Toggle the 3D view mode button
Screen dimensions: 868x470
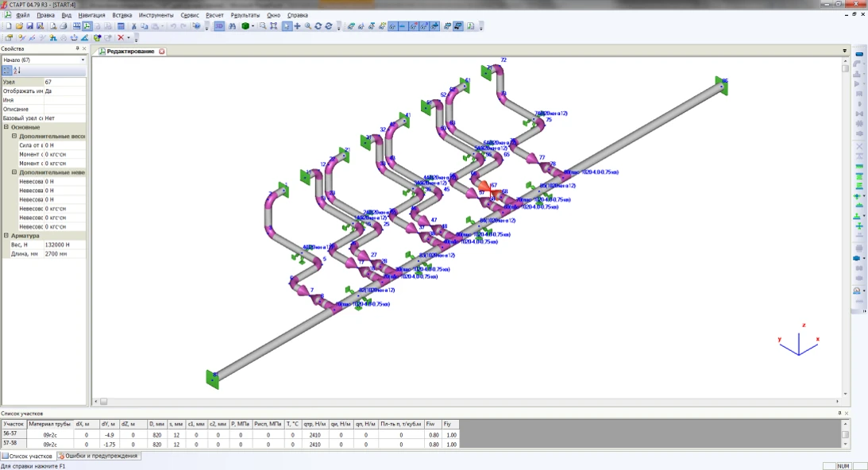(219, 26)
